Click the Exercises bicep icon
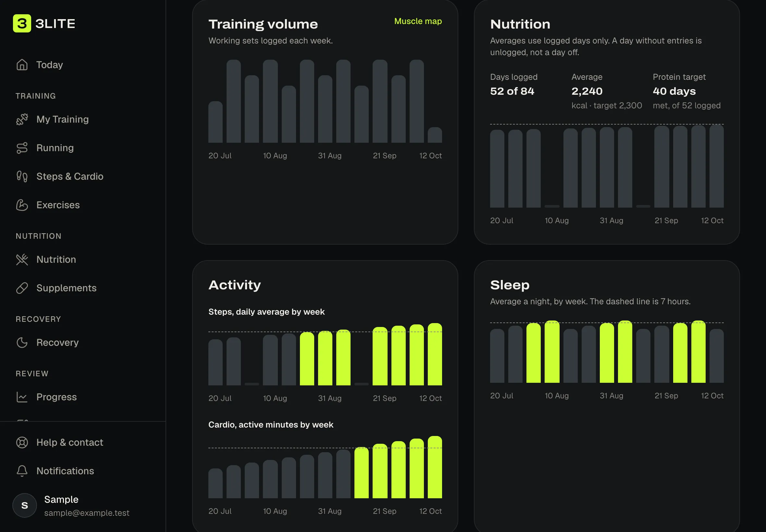Screen dimensions: 766x532 (x=22, y=205)
